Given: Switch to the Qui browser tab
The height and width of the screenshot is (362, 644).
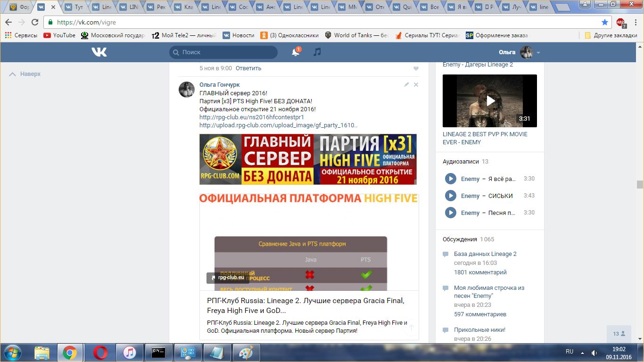Looking at the screenshot, I should pos(403,7).
